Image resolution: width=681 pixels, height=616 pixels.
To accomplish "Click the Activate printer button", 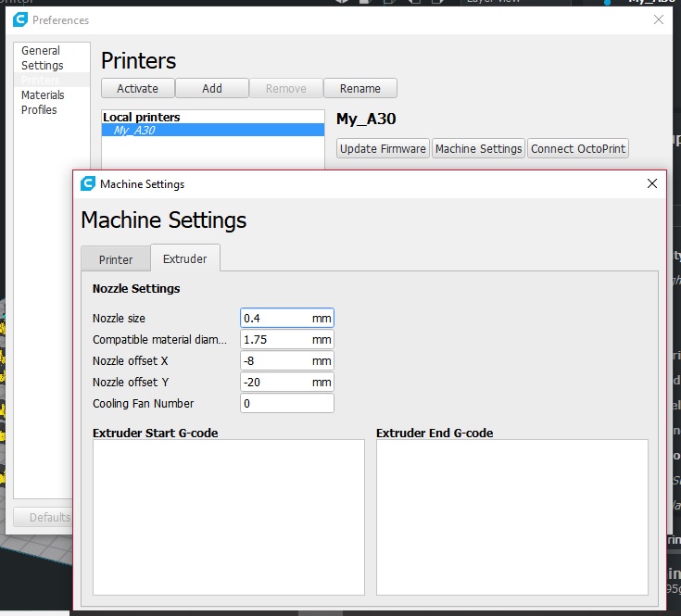I will 138,88.
